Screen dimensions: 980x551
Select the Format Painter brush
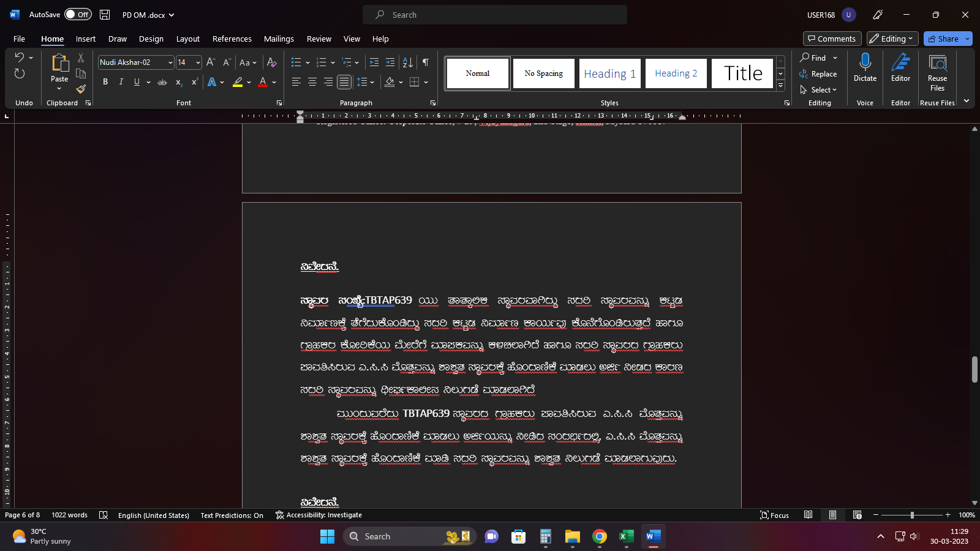point(81,89)
